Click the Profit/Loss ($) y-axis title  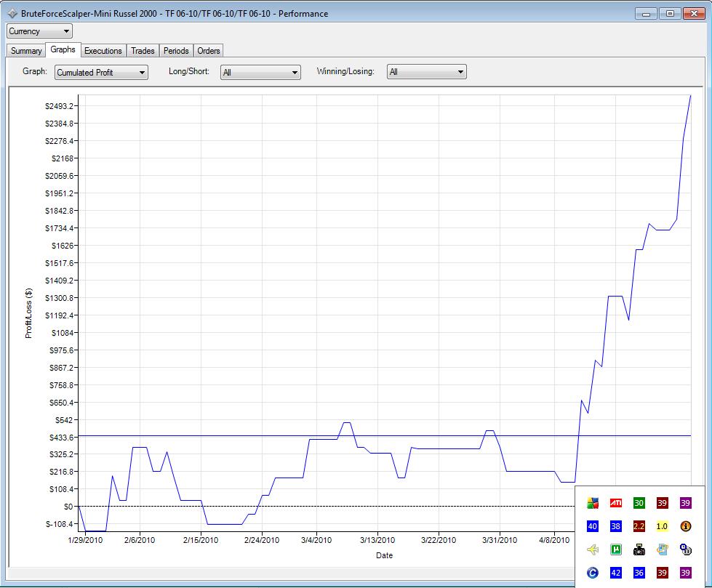(x=28, y=313)
